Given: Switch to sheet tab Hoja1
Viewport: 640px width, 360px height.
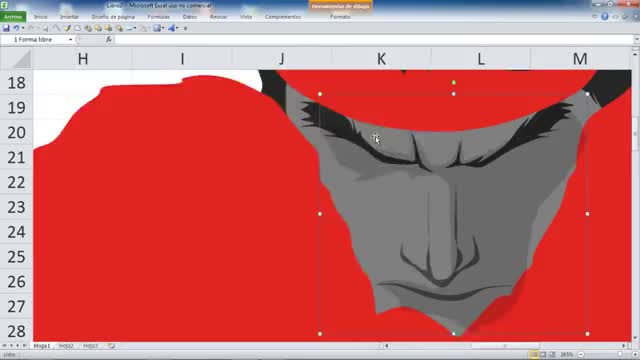Looking at the screenshot, I should pos(42,346).
